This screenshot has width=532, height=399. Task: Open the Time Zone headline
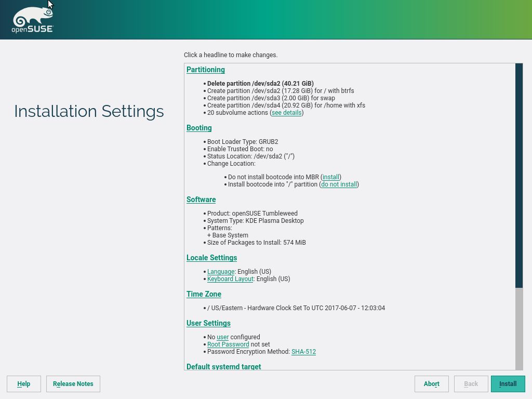204,294
